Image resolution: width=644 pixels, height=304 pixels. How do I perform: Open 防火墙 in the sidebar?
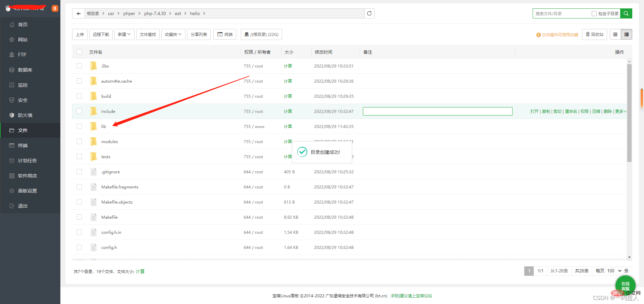[30, 115]
